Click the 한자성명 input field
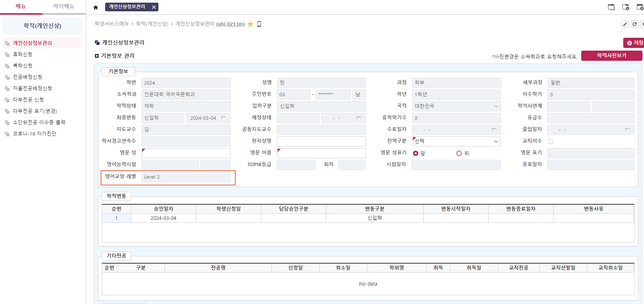The height and width of the screenshot is (304, 644). (321, 141)
